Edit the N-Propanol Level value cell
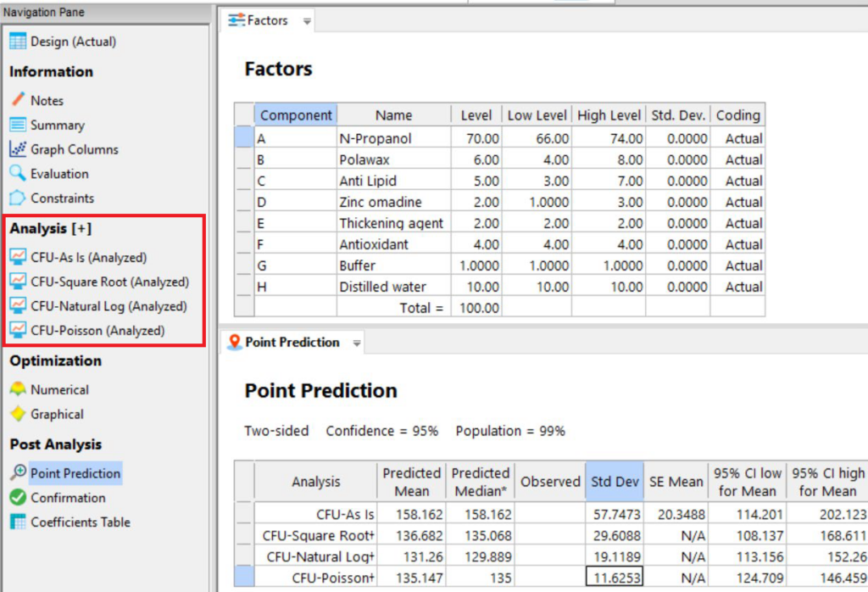This screenshot has height=592, width=868. click(476, 138)
